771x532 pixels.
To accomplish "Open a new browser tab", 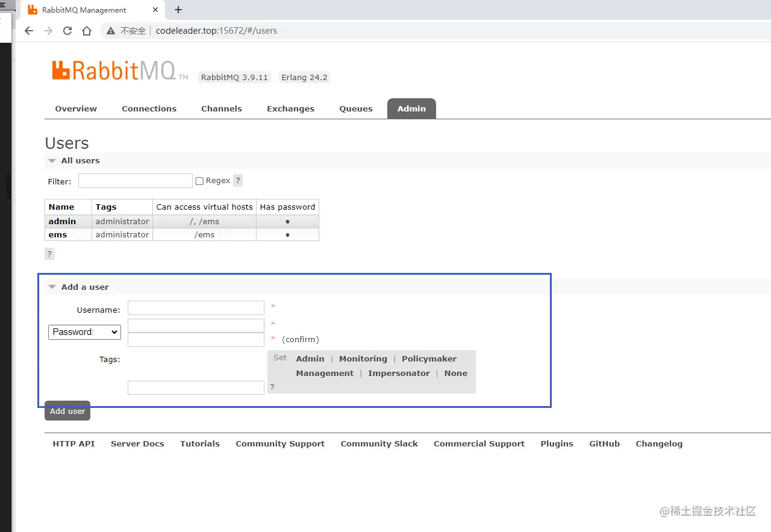I will [178, 10].
